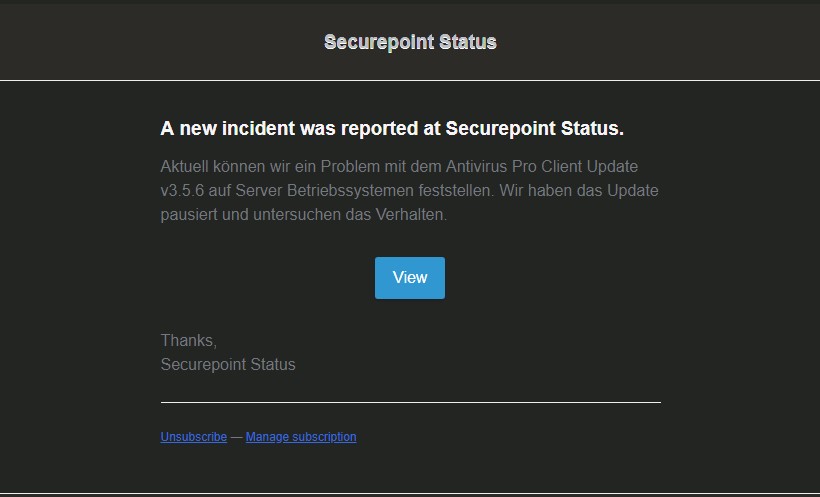Click the Securepoint Status header title
Screen dimensions: 820x497
click(x=410, y=42)
